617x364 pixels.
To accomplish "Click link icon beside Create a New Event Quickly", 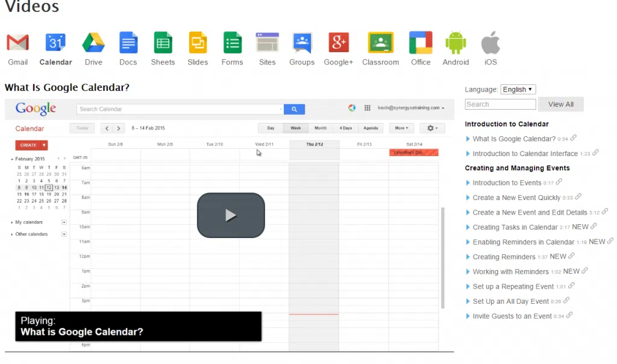I will point(578,196).
